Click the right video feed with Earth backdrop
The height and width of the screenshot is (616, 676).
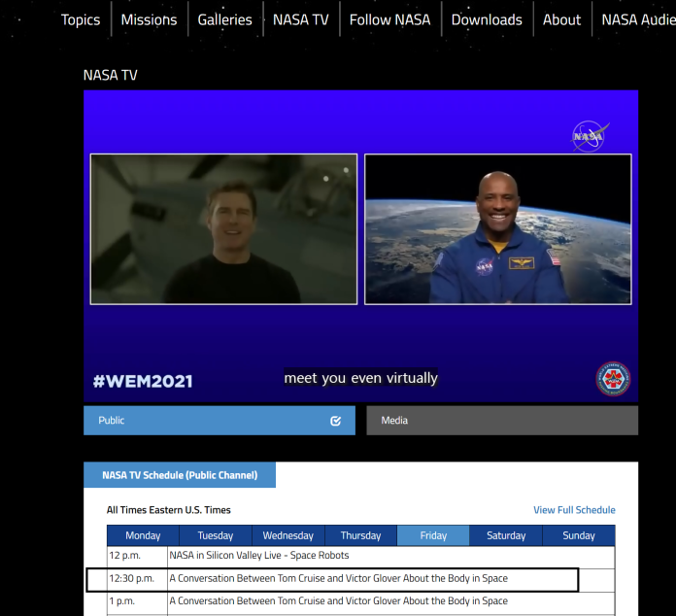498,229
